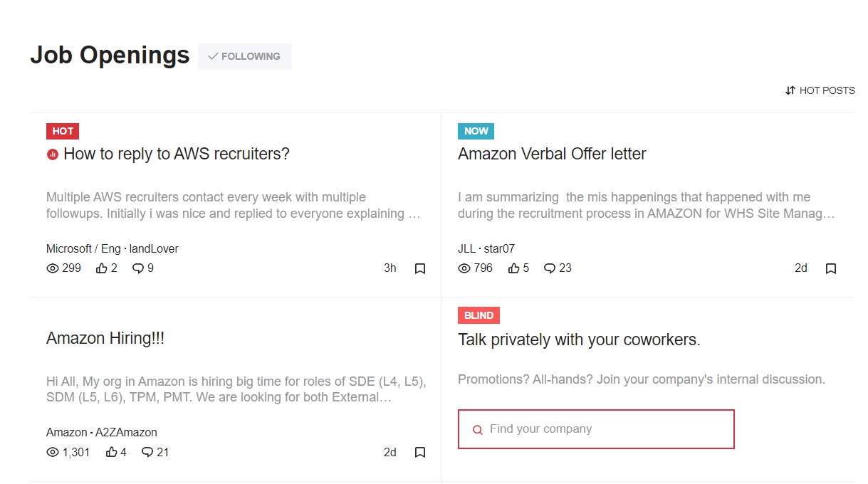This screenshot has width=868, height=484.
Task: Like the Amazon Hiring post with thumbs-up
Action: [112, 452]
